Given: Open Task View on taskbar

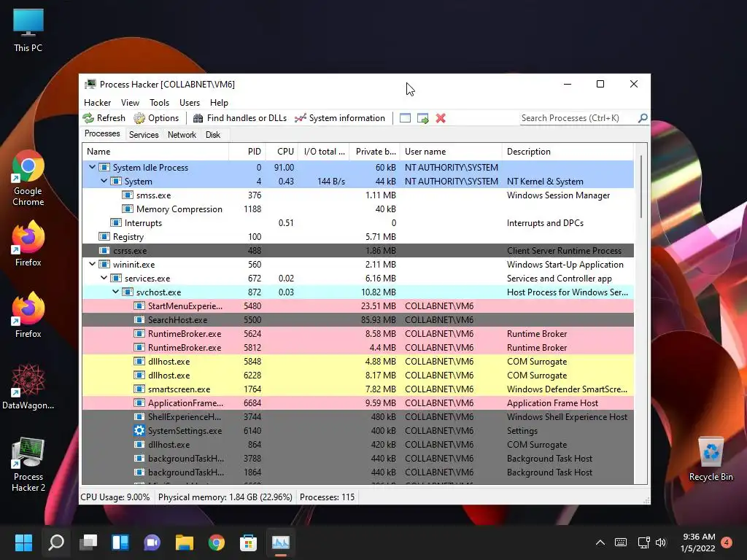Looking at the screenshot, I should click(88, 542).
